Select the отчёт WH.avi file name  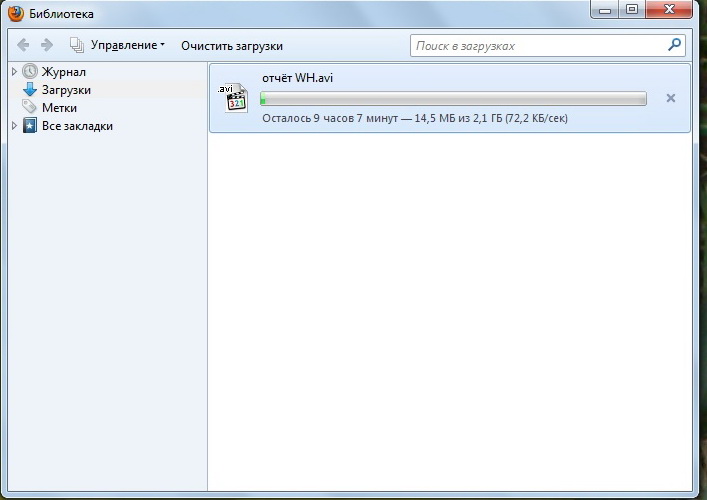(298, 78)
